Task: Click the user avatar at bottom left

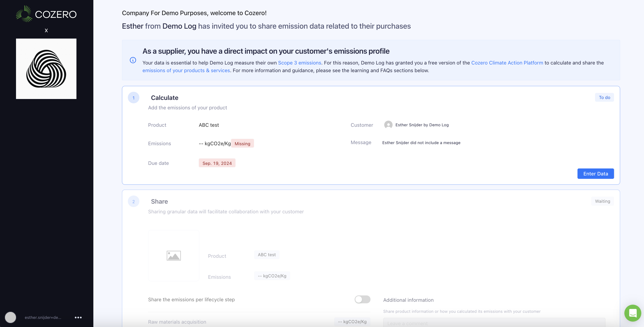Action: (11, 317)
